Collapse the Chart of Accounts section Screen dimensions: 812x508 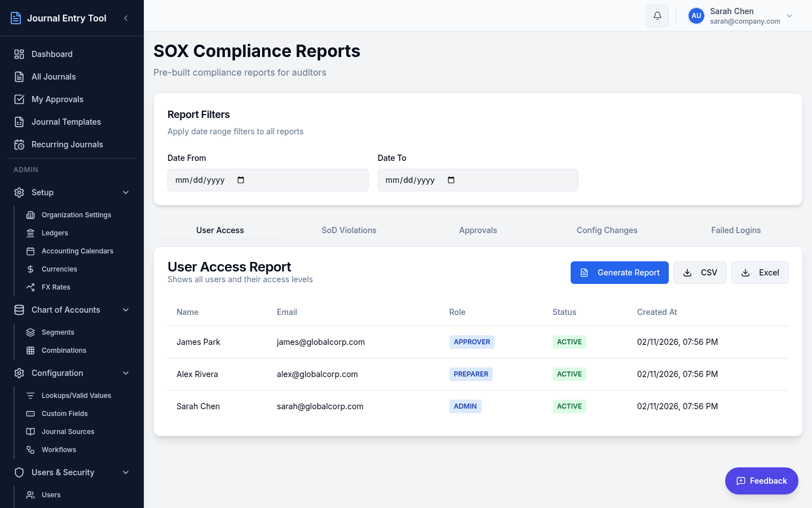pyautogui.click(x=125, y=310)
